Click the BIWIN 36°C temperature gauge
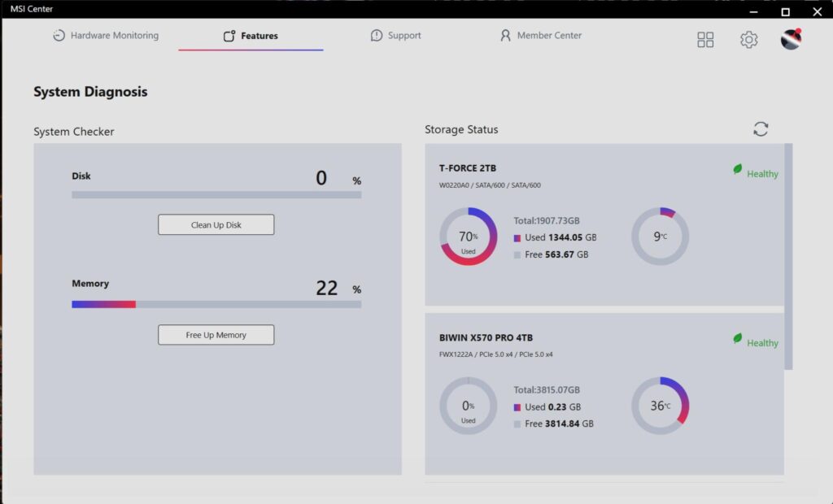This screenshot has height=504, width=833. [x=660, y=406]
